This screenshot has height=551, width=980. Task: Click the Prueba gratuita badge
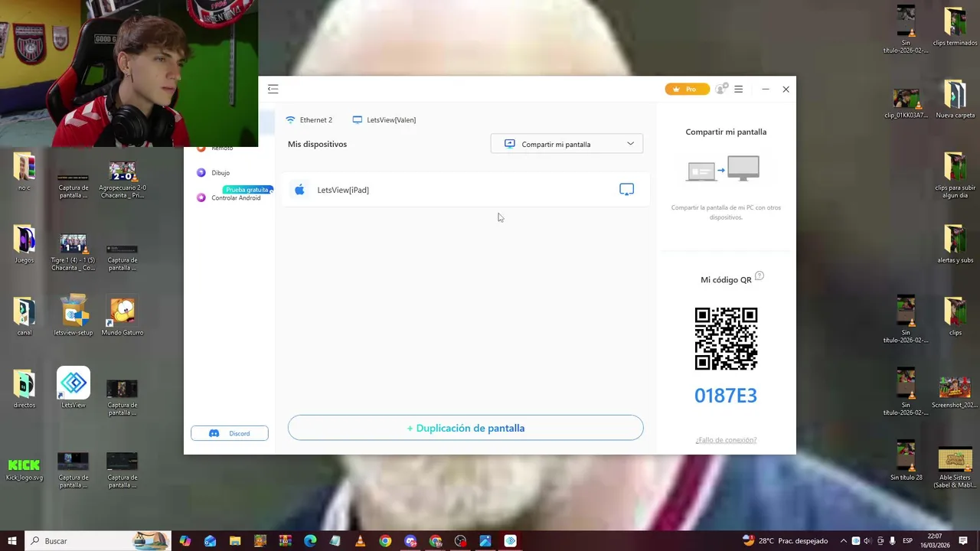247,190
